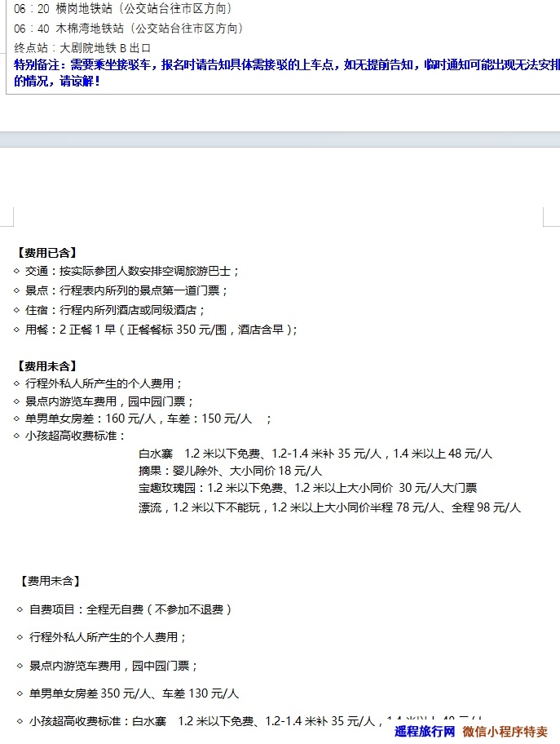Click the '白水寨 1.2 米以下免费' indented line
The height and width of the screenshot is (744, 560).
pos(315,454)
